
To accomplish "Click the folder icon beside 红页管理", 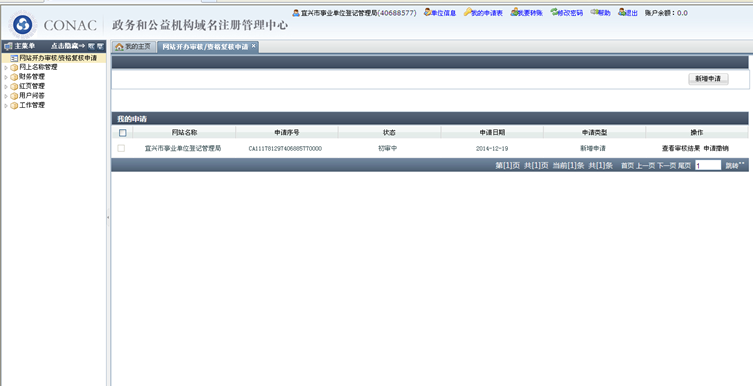I will click(14, 86).
